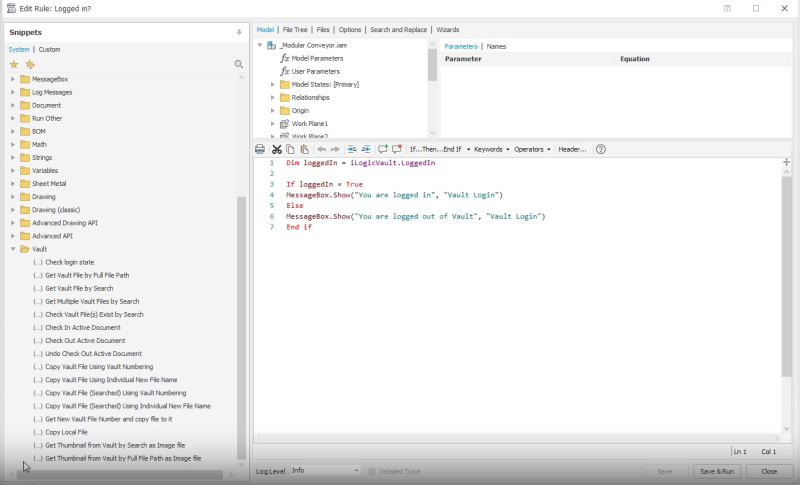
Task: Click the System snippets tab
Action: point(19,49)
